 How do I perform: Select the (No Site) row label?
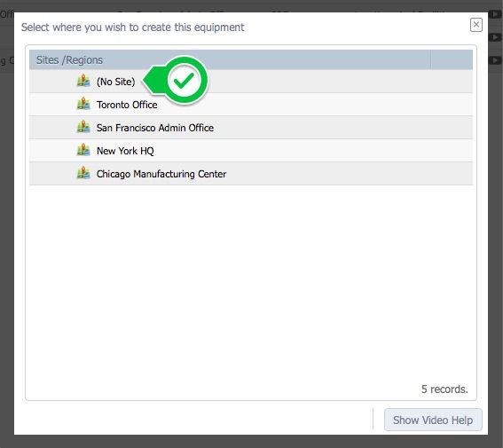click(x=116, y=82)
